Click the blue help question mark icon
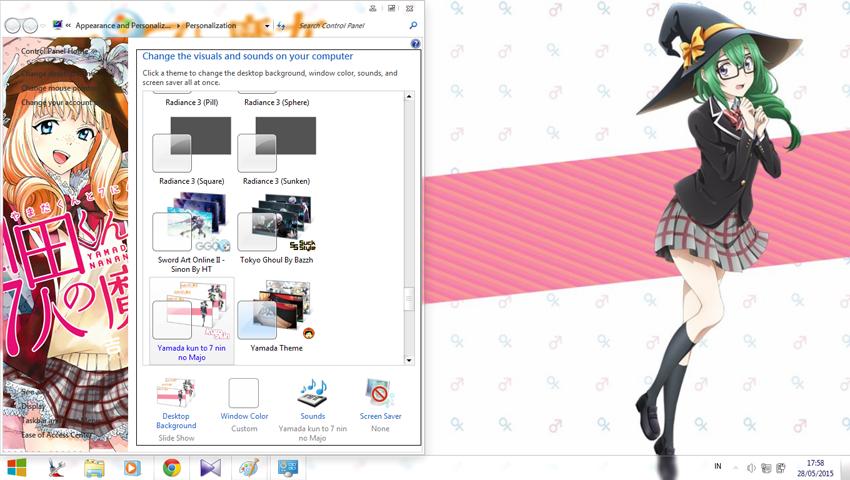Image resolution: width=850 pixels, height=480 pixels. point(415,44)
